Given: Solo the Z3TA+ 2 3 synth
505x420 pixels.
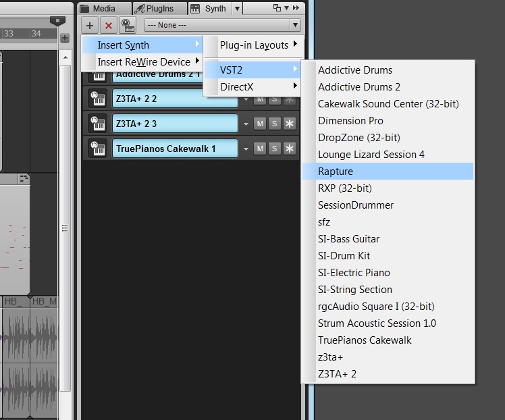Looking at the screenshot, I should pos(274,124).
